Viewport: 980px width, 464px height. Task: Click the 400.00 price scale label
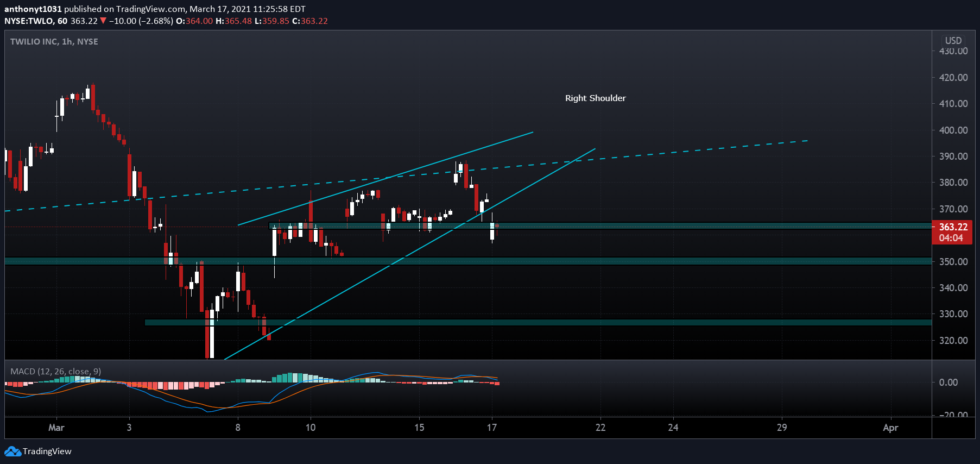pos(953,130)
